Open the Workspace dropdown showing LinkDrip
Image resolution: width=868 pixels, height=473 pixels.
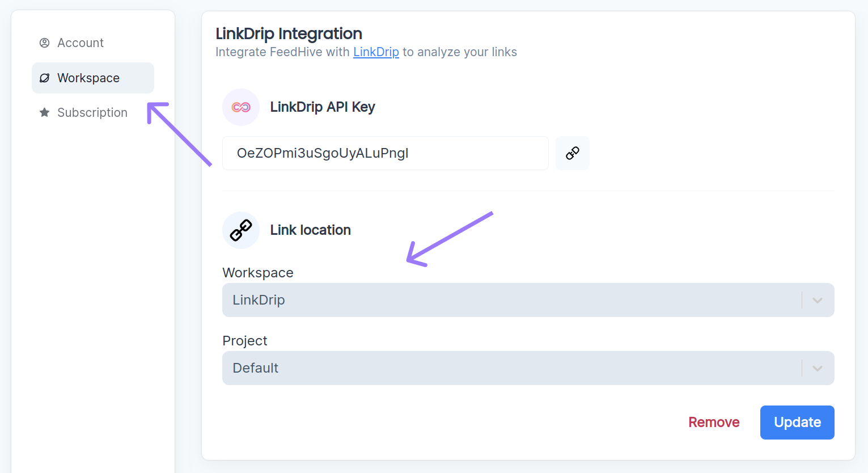(527, 299)
